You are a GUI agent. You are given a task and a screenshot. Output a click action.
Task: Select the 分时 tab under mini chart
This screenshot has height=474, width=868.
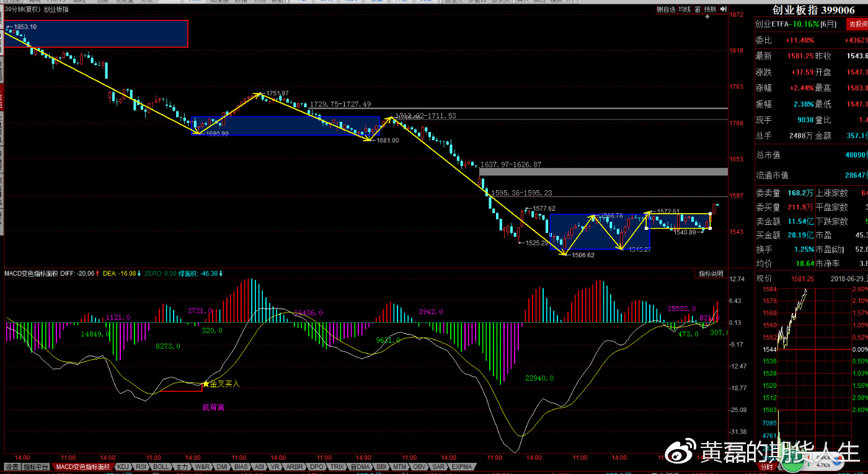click(x=767, y=467)
